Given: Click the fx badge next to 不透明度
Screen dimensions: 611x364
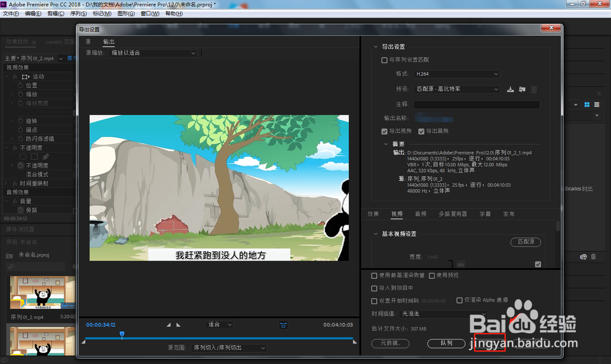Looking at the screenshot, I should tap(15, 148).
